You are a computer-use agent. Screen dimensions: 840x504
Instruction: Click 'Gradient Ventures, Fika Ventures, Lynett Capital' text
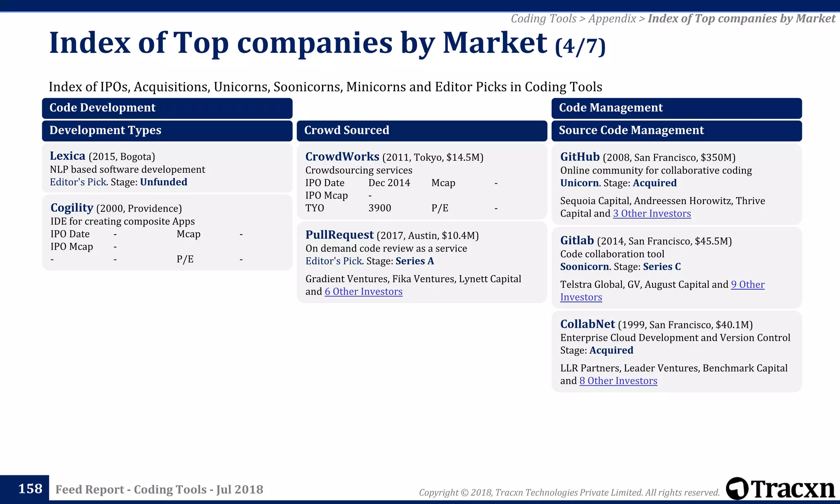click(413, 279)
